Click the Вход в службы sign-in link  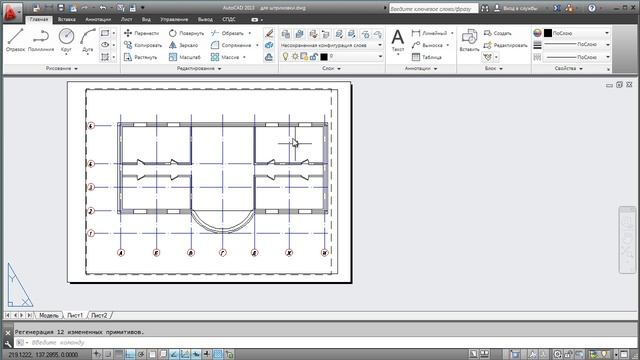[x=516, y=8]
